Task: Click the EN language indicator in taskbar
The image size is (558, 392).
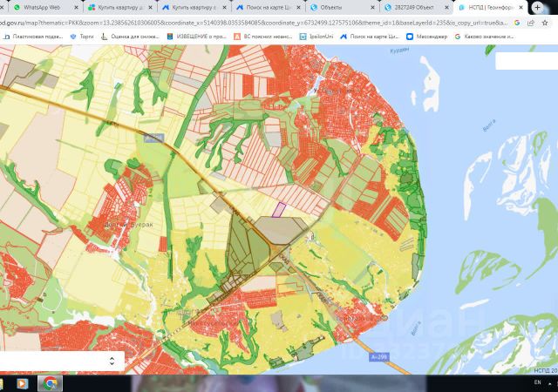Action: coord(537,382)
